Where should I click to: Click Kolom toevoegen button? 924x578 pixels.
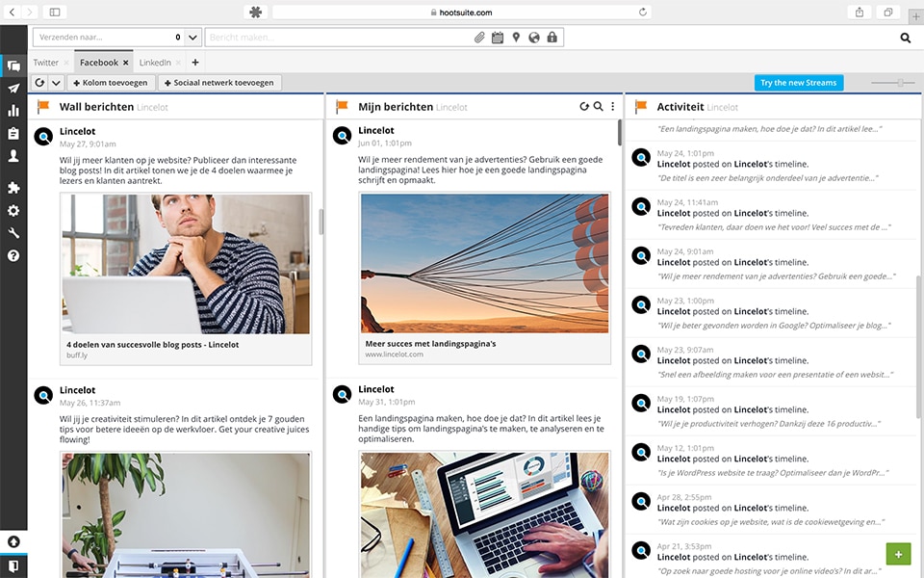tap(111, 83)
